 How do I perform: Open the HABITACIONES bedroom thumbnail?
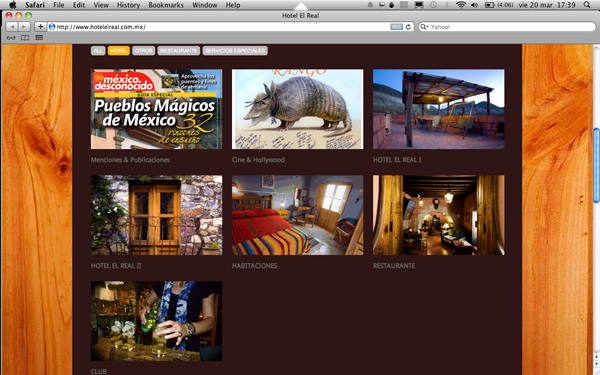click(x=297, y=215)
